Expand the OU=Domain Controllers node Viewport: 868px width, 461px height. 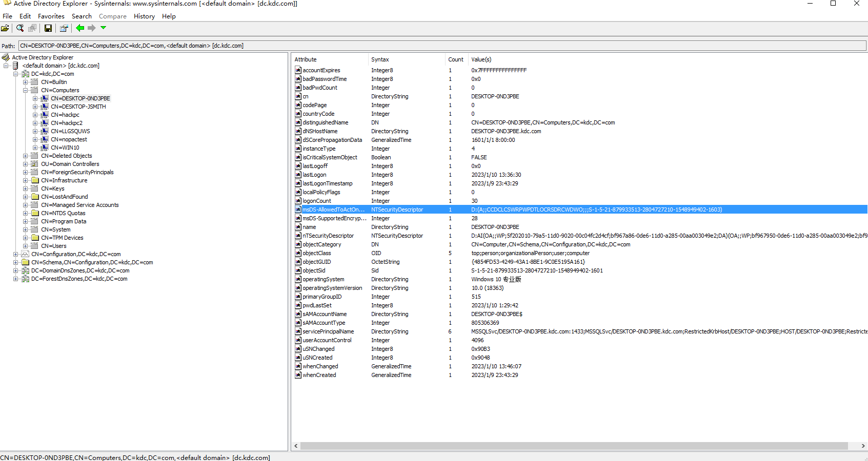(26, 164)
